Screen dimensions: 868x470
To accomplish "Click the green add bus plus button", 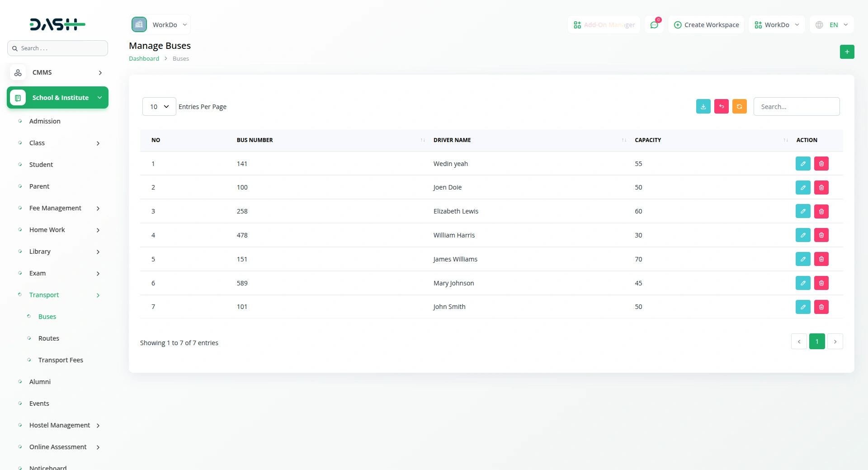I will coord(847,52).
